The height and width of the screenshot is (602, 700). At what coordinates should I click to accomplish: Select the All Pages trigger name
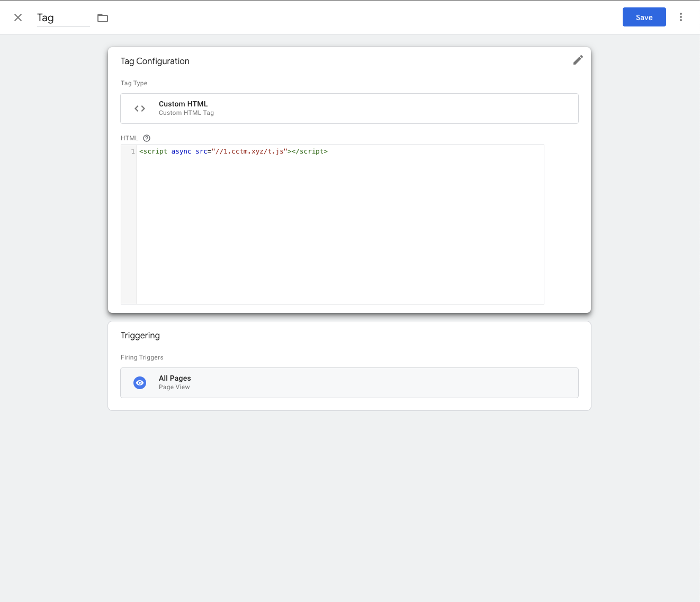coord(175,378)
